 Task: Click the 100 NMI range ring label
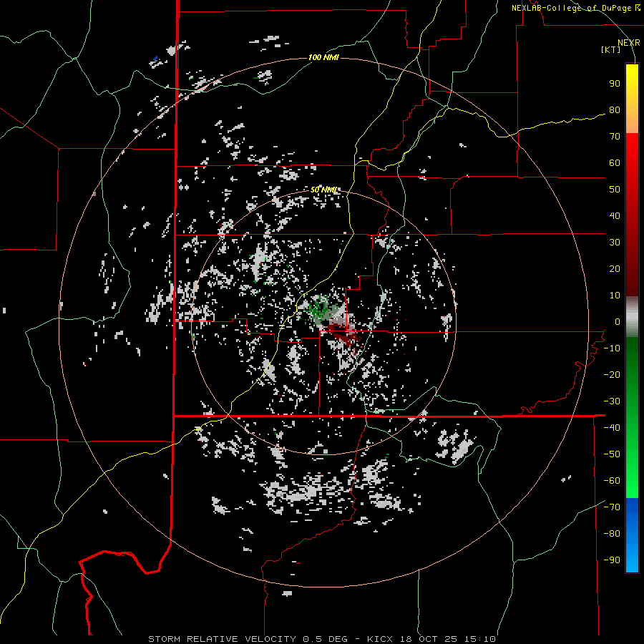[323, 57]
